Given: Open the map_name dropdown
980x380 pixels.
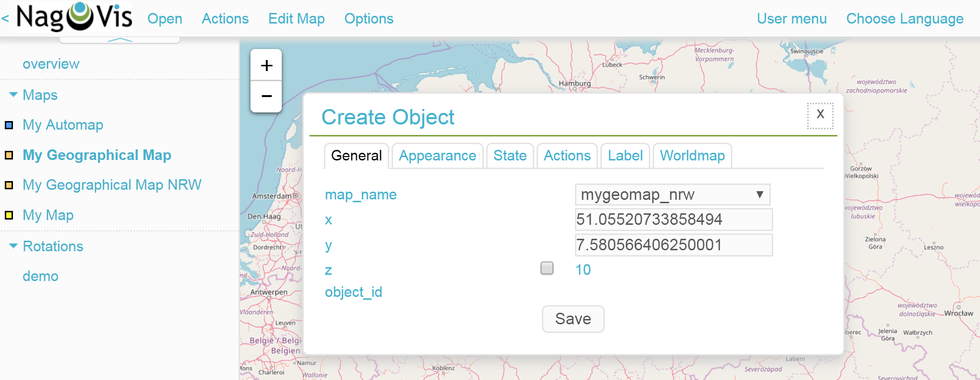Looking at the screenshot, I should 673,195.
